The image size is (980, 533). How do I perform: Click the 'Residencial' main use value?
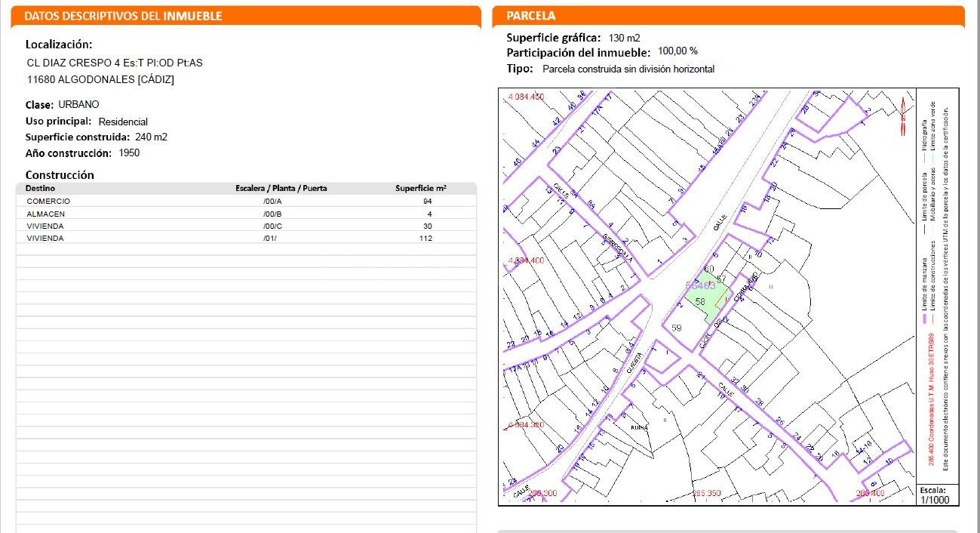click(123, 122)
